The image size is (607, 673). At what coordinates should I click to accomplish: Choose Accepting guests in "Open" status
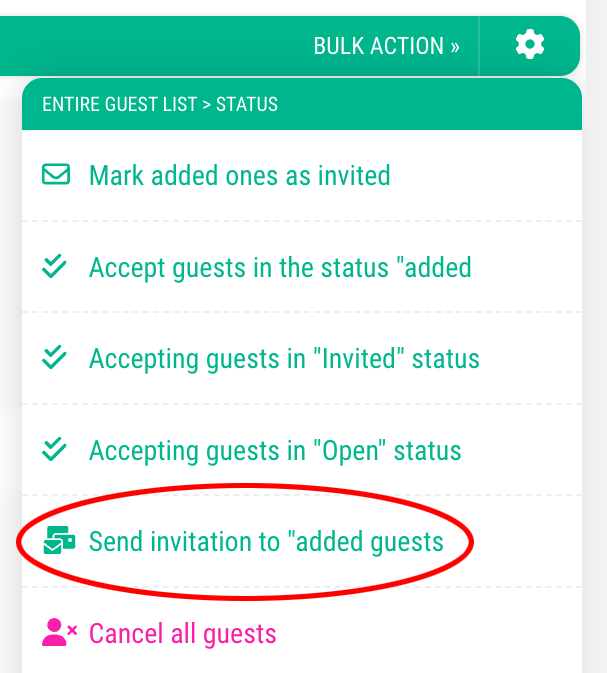coord(275,449)
